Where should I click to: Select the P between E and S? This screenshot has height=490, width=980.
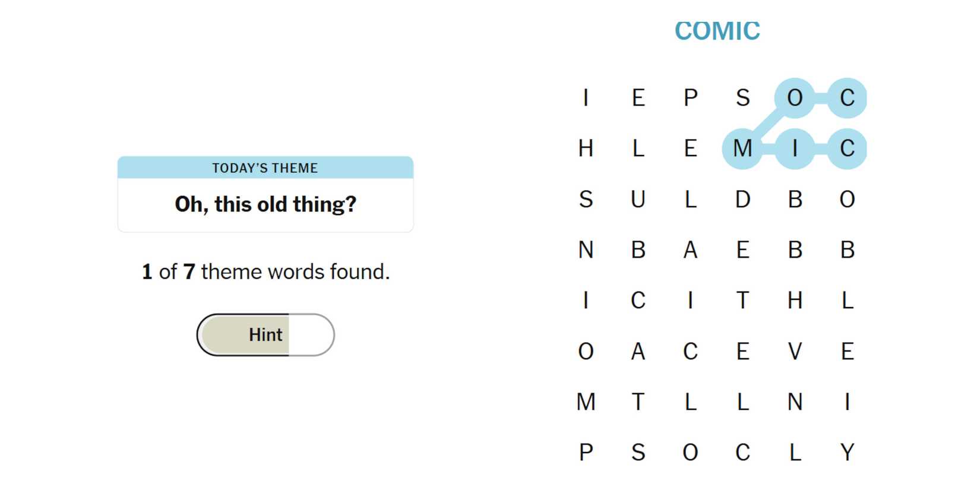(690, 98)
